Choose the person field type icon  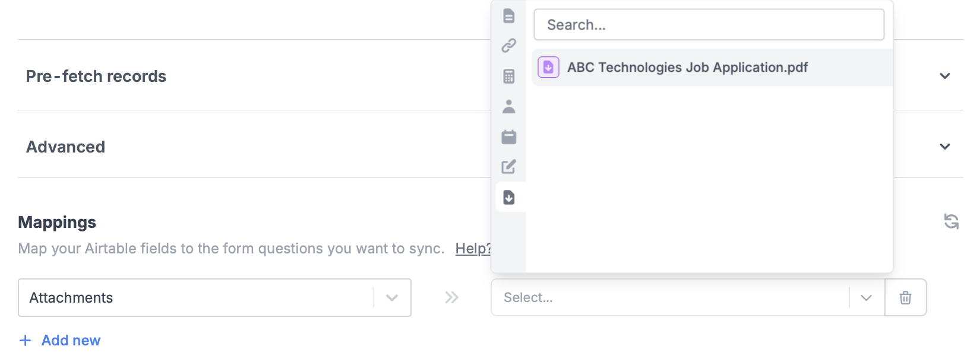(509, 106)
